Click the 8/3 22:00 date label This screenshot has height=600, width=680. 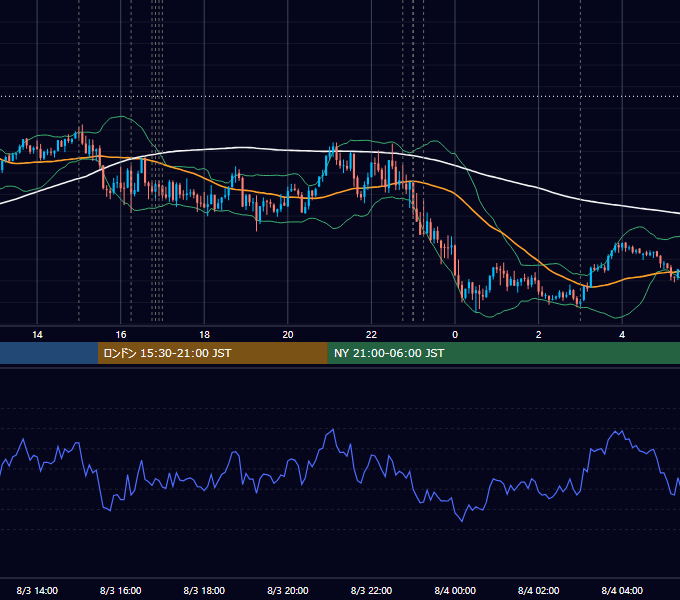click(371, 590)
